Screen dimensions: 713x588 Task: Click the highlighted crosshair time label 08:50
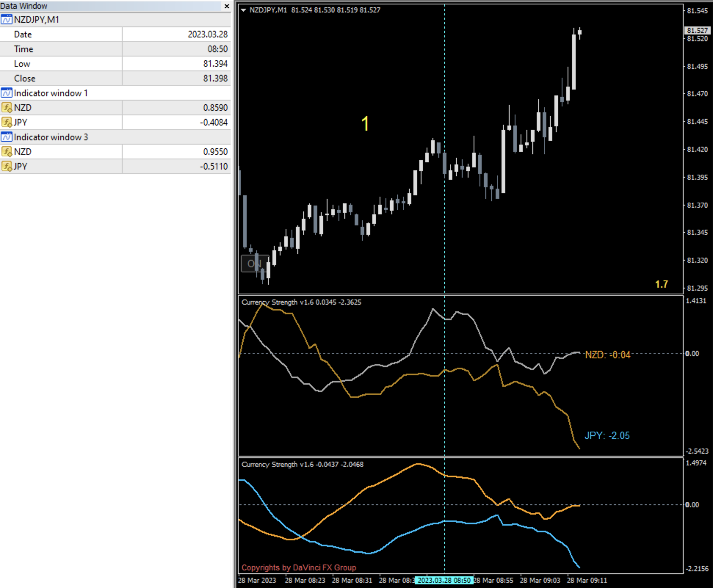coord(444,580)
